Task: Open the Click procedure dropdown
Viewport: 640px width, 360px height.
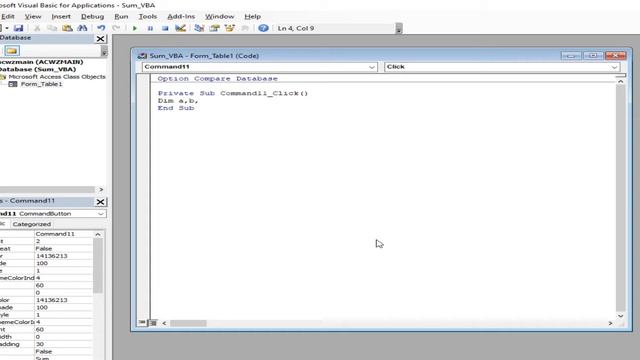Action: (614, 67)
